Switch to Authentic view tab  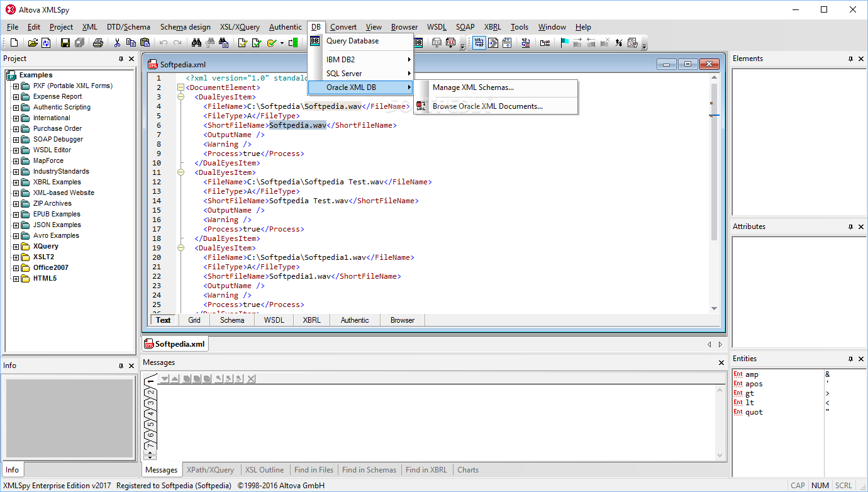click(x=355, y=320)
